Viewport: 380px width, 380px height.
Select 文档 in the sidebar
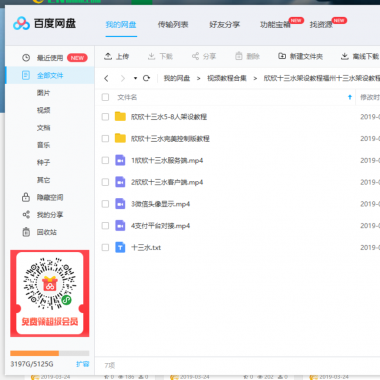[43, 128]
